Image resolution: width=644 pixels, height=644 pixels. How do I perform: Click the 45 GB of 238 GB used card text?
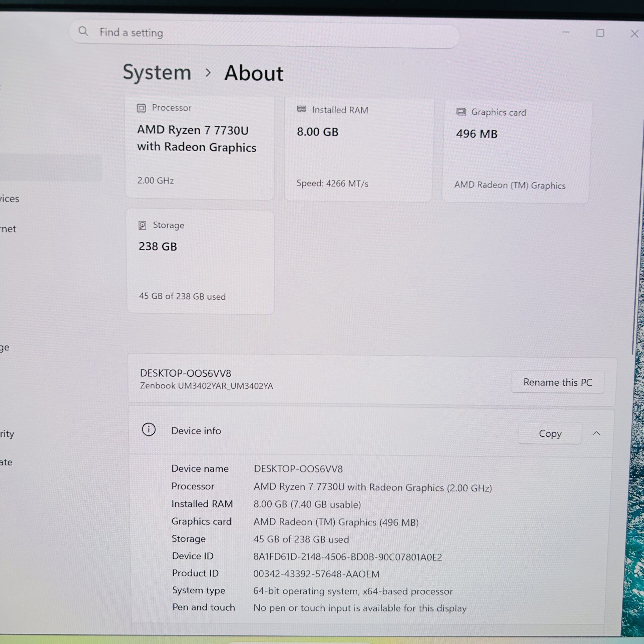point(182,296)
